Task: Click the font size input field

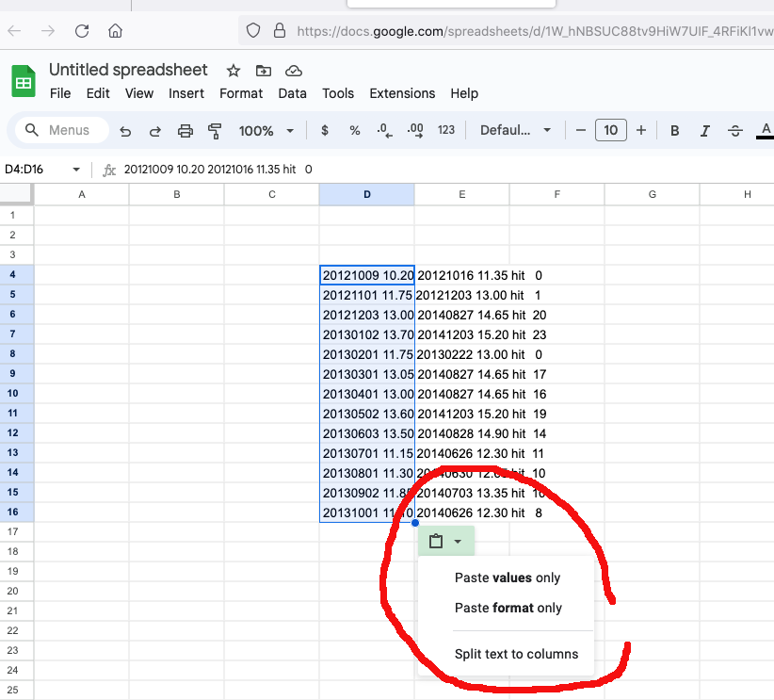Action: click(611, 131)
